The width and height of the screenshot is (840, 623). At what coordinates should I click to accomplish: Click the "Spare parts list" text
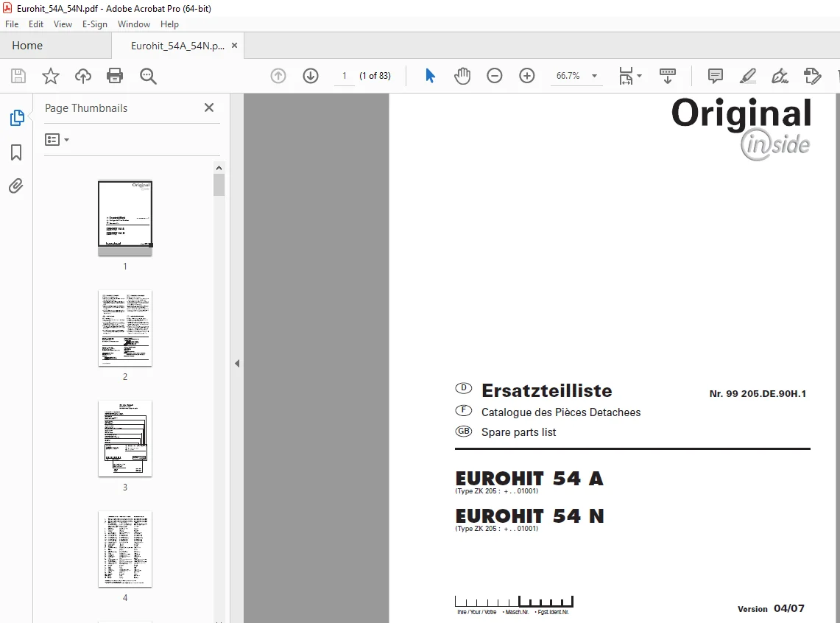coord(518,432)
